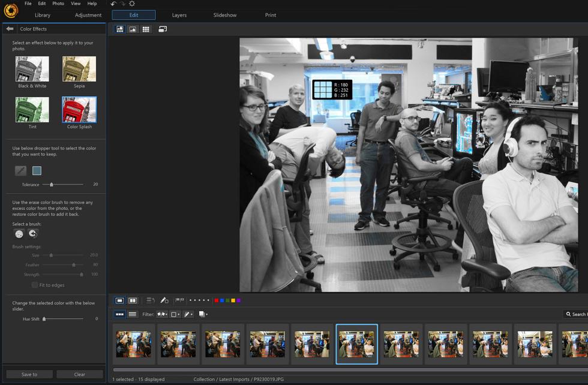Click the Save to button
Screen dimensions: 588x385
(x=29, y=374)
